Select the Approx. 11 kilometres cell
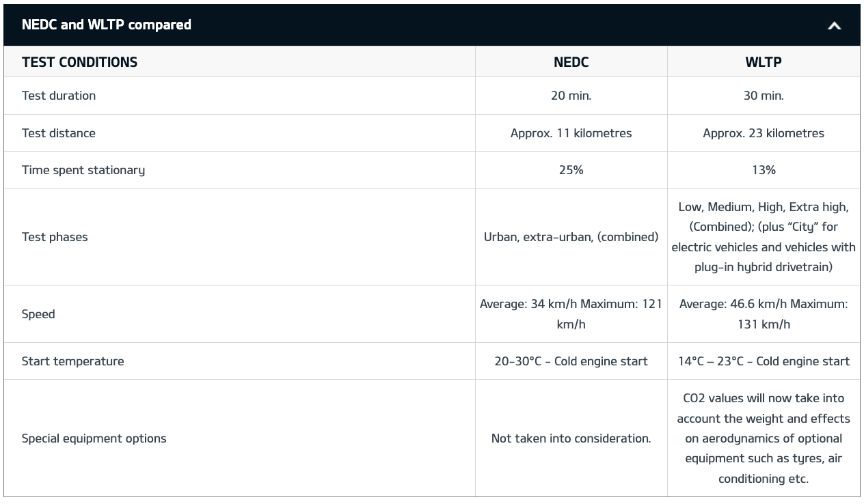 click(x=571, y=133)
